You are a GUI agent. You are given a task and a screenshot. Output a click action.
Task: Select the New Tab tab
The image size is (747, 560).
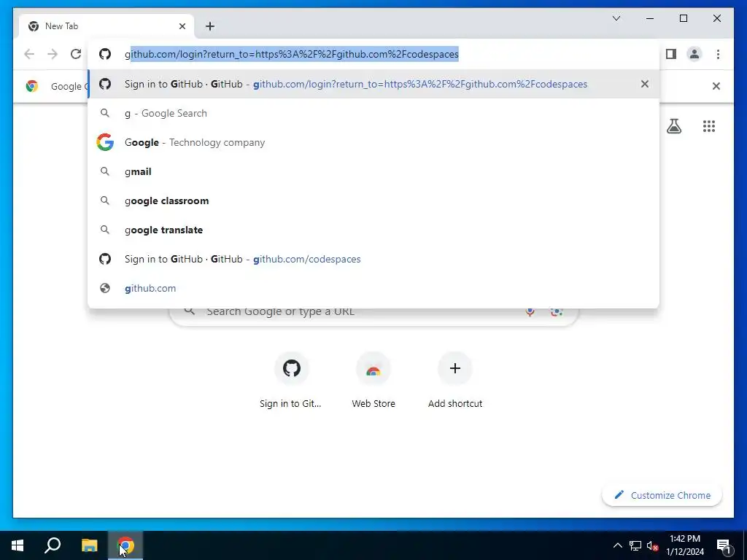107,26
